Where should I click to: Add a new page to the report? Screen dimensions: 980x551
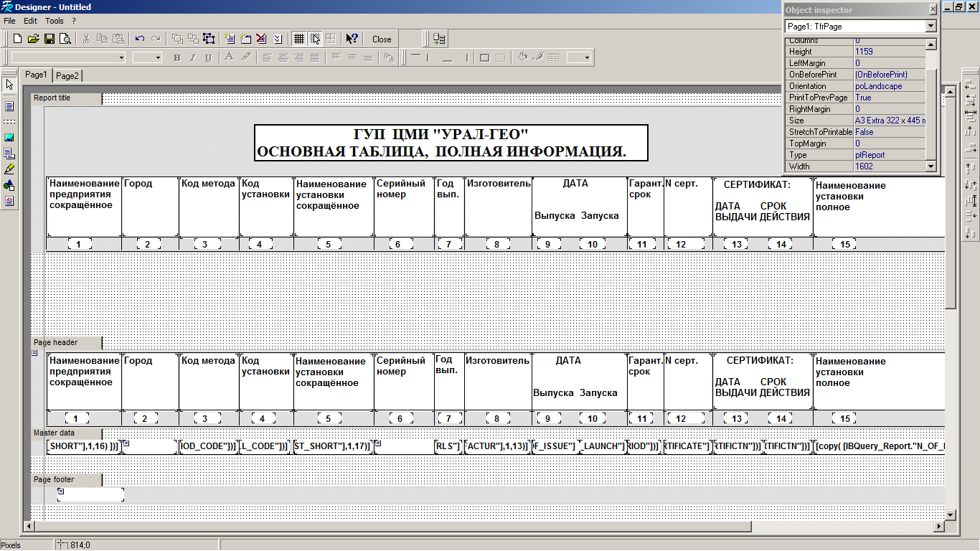pyautogui.click(x=230, y=39)
